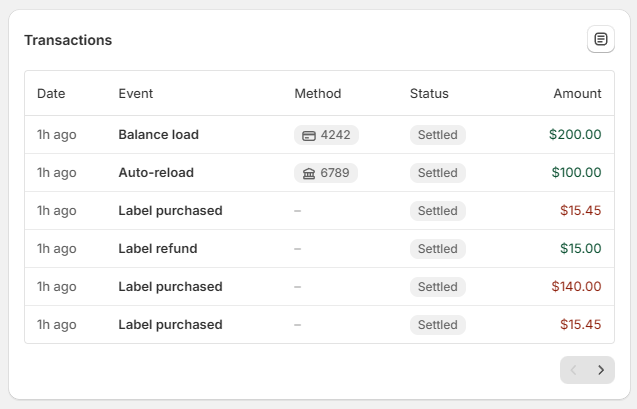Click Settled badge on Label refund row
This screenshot has width=637, height=409.
(437, 249)
